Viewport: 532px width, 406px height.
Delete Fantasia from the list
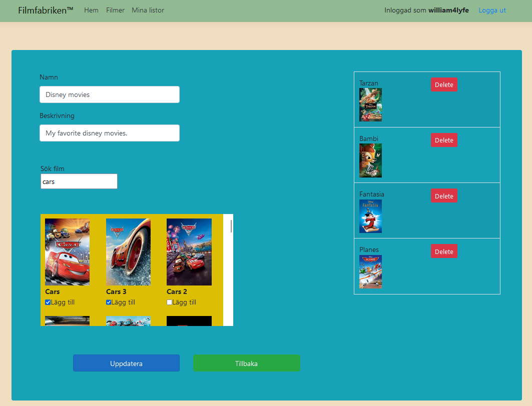(x=444, y=196)
